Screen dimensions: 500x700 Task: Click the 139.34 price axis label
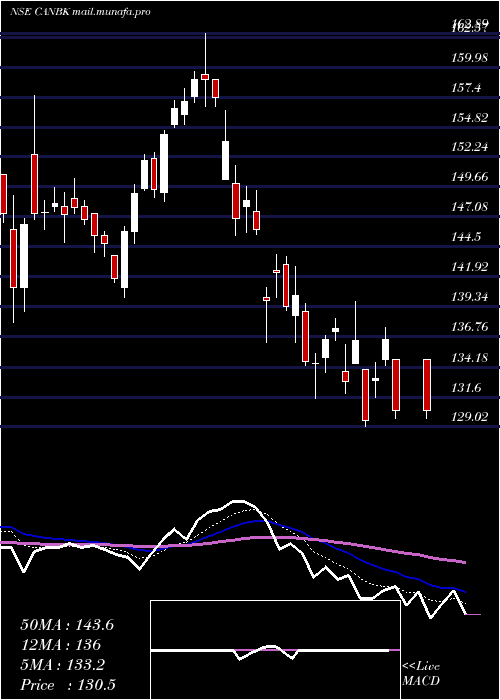[x=469, y=297]
